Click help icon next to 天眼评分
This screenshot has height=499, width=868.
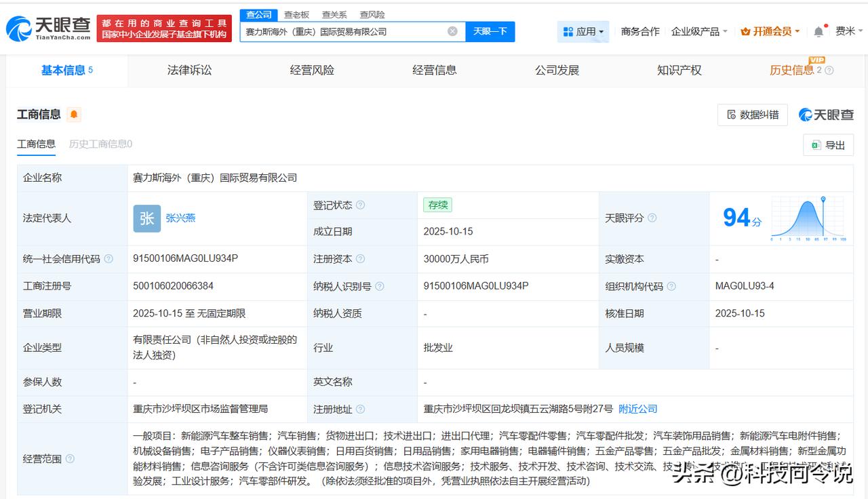(652, 218)
